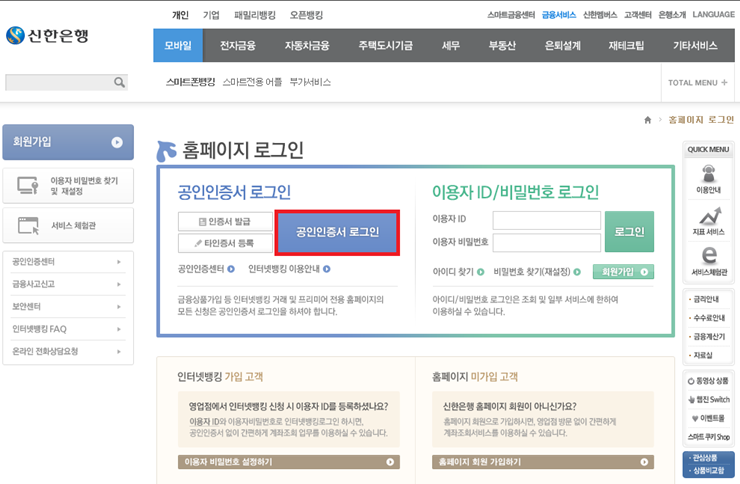Focus the 이용자 ID input field
The height and width of the screenshot is (484, 740).
pyautogui.click(x=547, y=220)
